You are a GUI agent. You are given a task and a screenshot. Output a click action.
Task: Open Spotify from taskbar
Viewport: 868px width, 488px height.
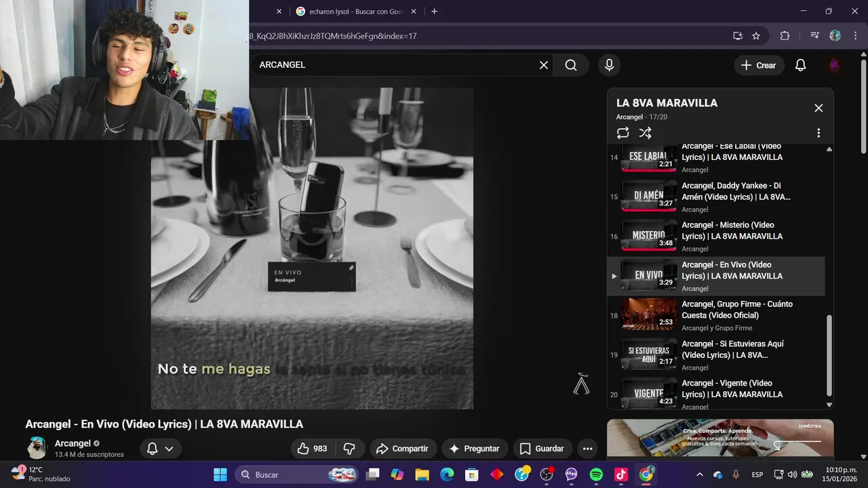596,474
